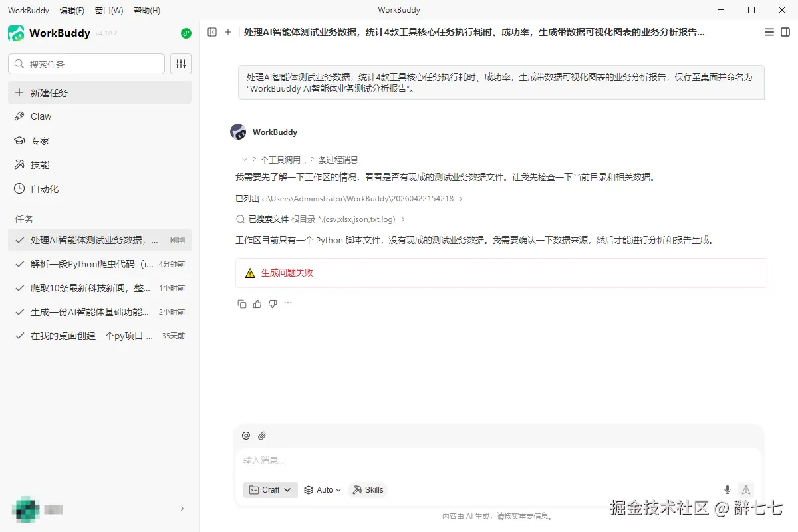
Task: Minimize the WorkBuddy window
Action: [x=720, y=10]
